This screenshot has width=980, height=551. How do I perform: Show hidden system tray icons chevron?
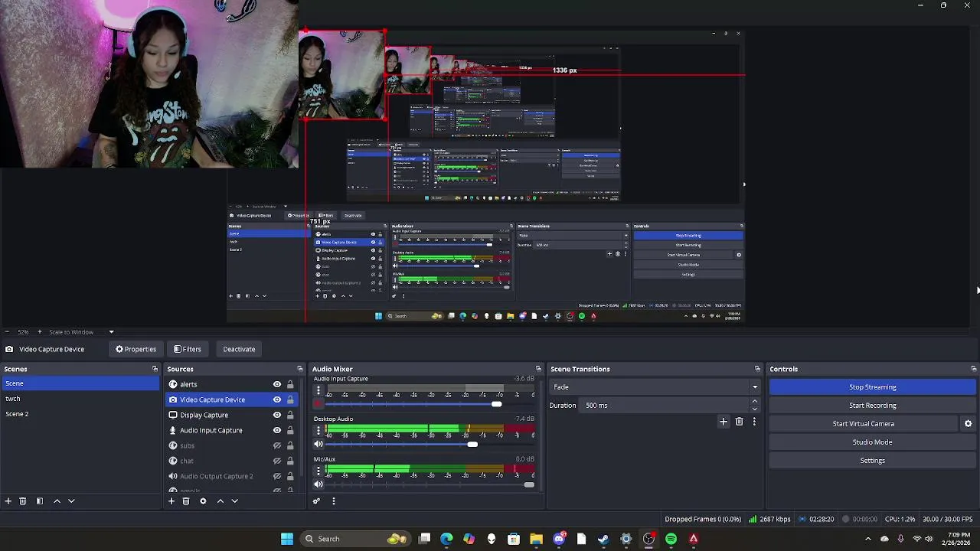[868, 539]
